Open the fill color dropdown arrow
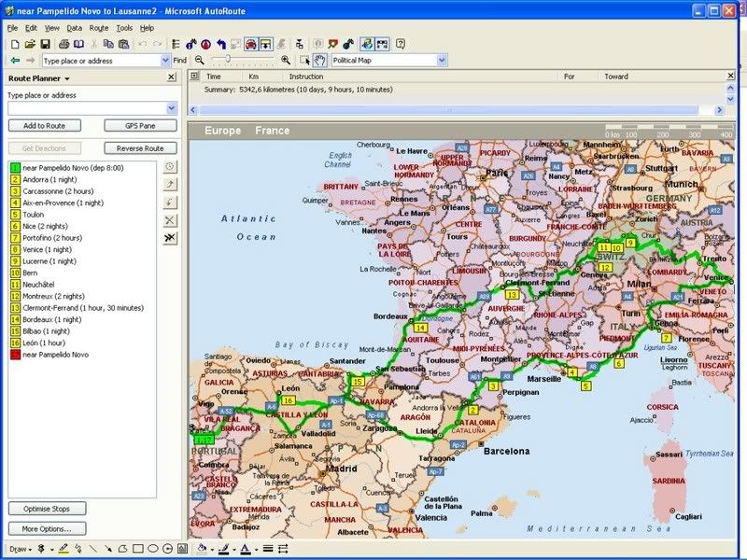Image resolution: width=747 pixels, height=560 pixels. (x=212, y=549)
